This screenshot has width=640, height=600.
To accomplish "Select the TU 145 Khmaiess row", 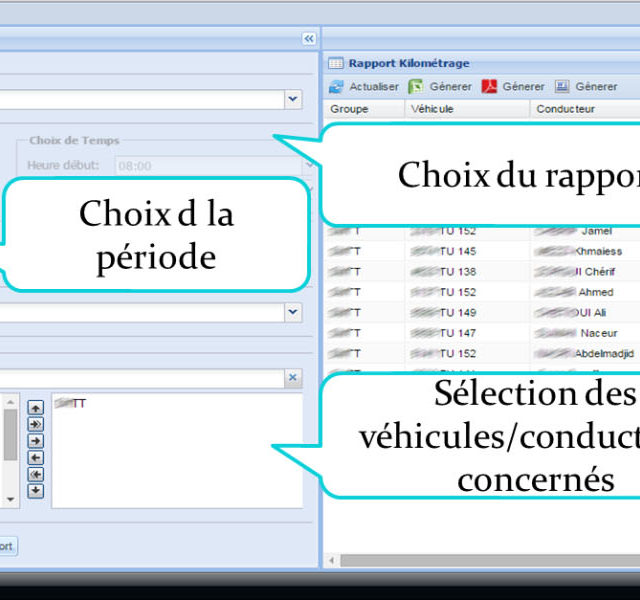I will 480,251.
